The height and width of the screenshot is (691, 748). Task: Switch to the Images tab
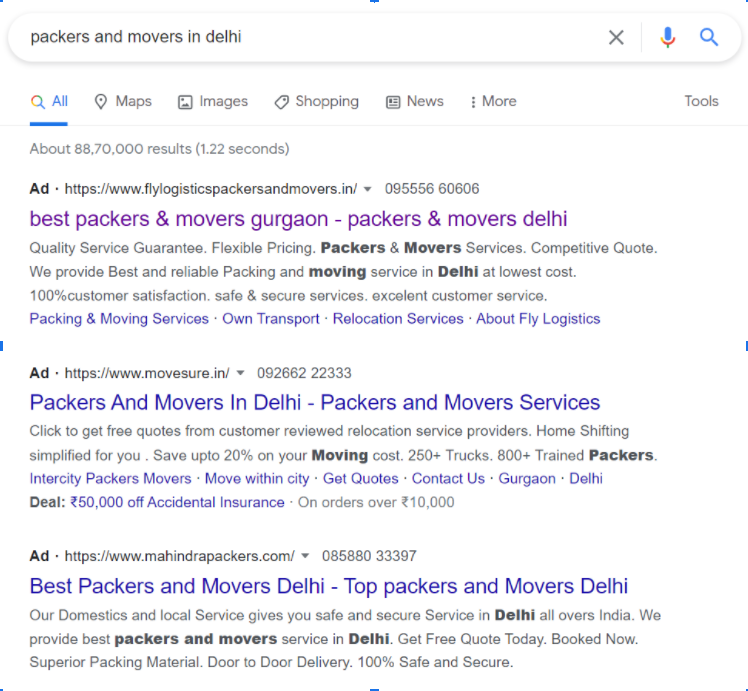[213, 102]
